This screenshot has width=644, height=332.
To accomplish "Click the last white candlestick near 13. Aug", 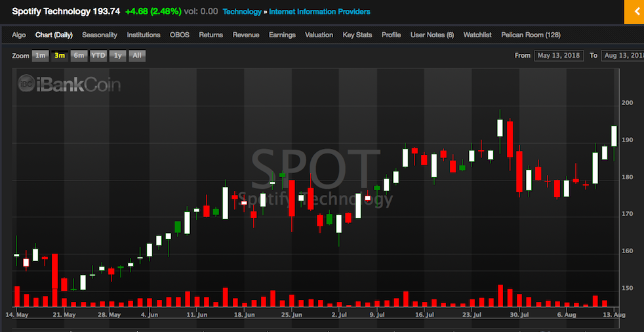I will (x=614, y=136).
